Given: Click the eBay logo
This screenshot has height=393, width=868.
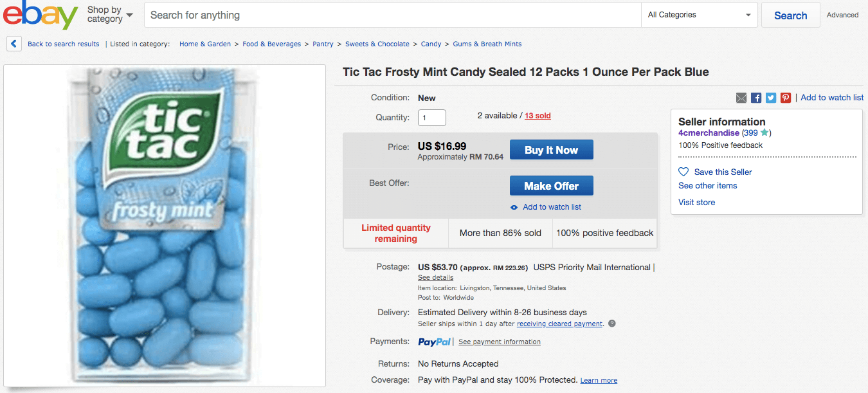Looking at the screenshot, I should [40, 15].
